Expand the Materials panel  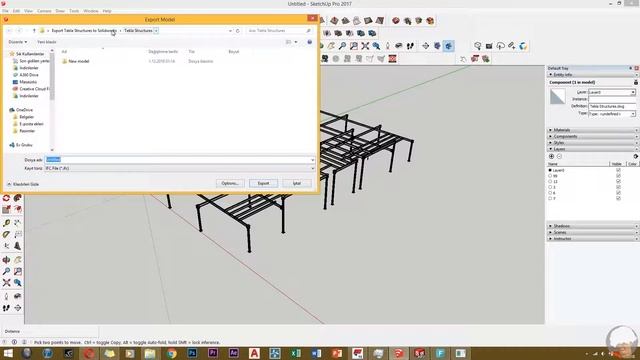593,130
